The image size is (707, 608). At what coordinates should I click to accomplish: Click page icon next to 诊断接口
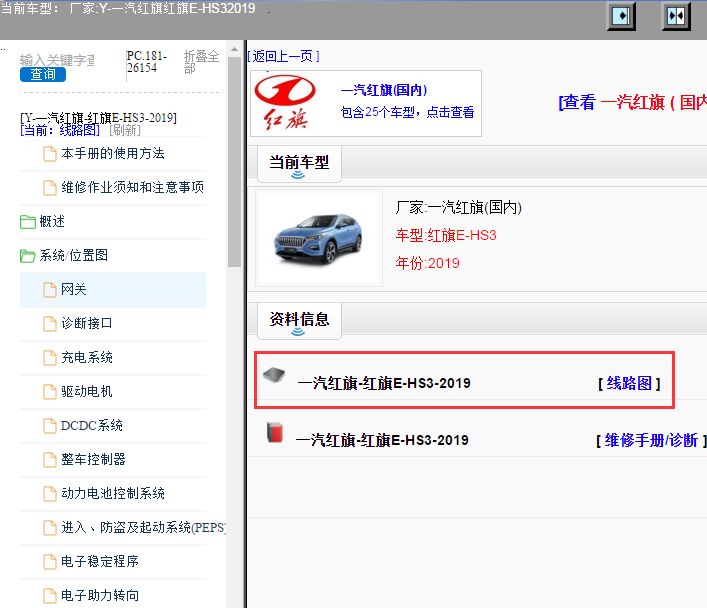50,323
